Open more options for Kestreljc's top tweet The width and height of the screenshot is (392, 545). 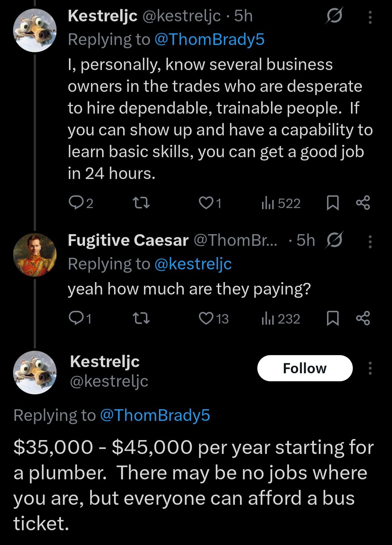[370, 17]
